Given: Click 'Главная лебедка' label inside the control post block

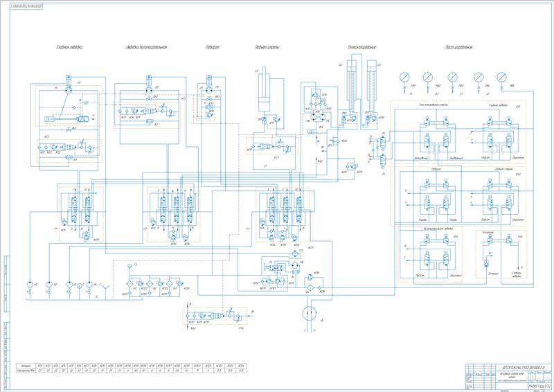Looking at the screenshot, I should (x=498, y=105).
